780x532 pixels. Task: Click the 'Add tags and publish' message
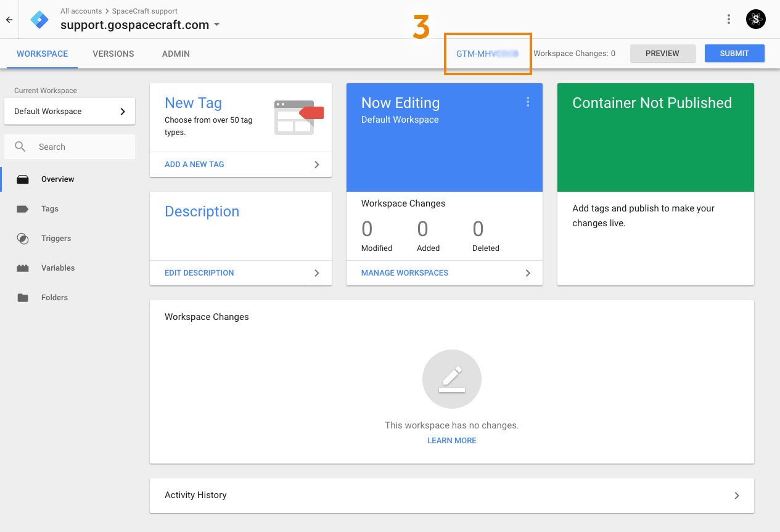643,216
